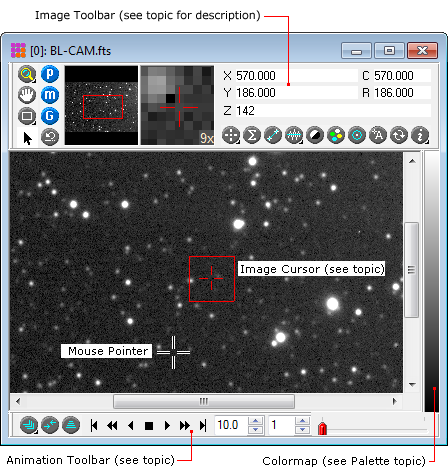Click the blue G button
The width and height of the screenshot is (448, 473).
click(x=50, y=116)
